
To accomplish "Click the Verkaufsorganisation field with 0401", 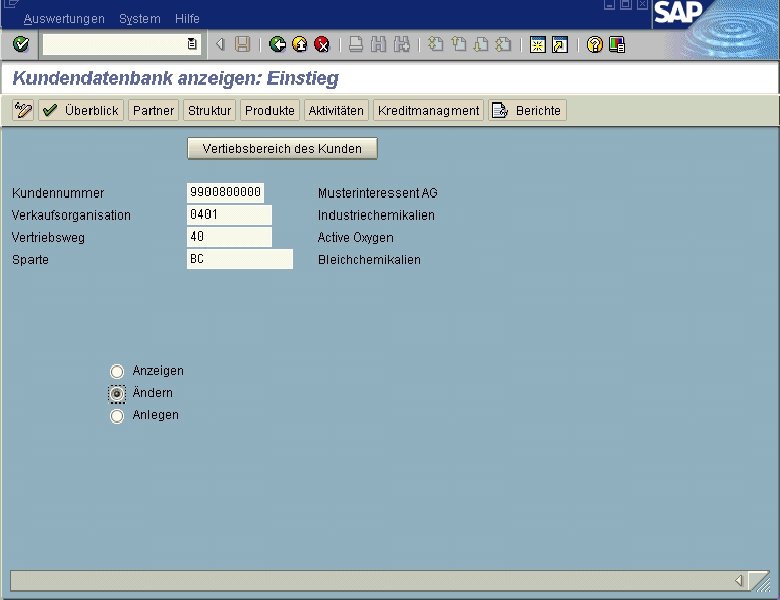I will pos(229,215).
